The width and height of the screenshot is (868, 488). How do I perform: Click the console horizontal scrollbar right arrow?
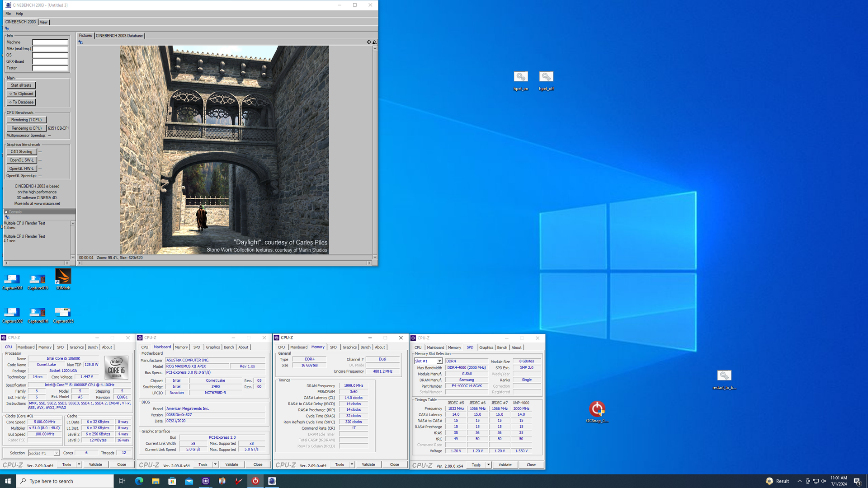point(67,263)
